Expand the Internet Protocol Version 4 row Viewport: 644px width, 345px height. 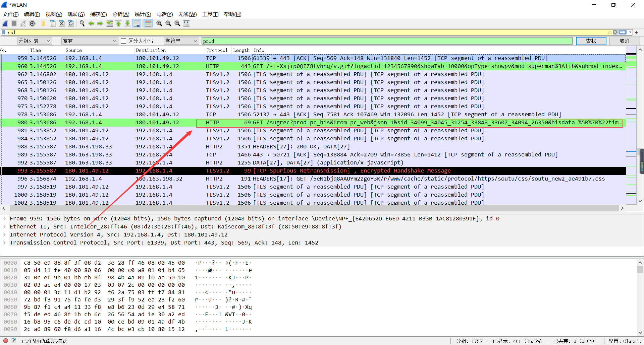click(4, 234)
